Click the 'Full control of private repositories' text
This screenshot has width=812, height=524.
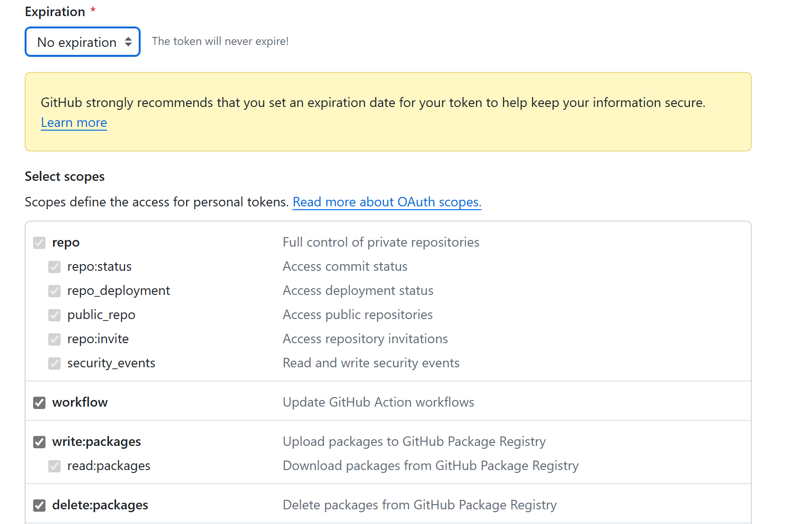point(381,242)
